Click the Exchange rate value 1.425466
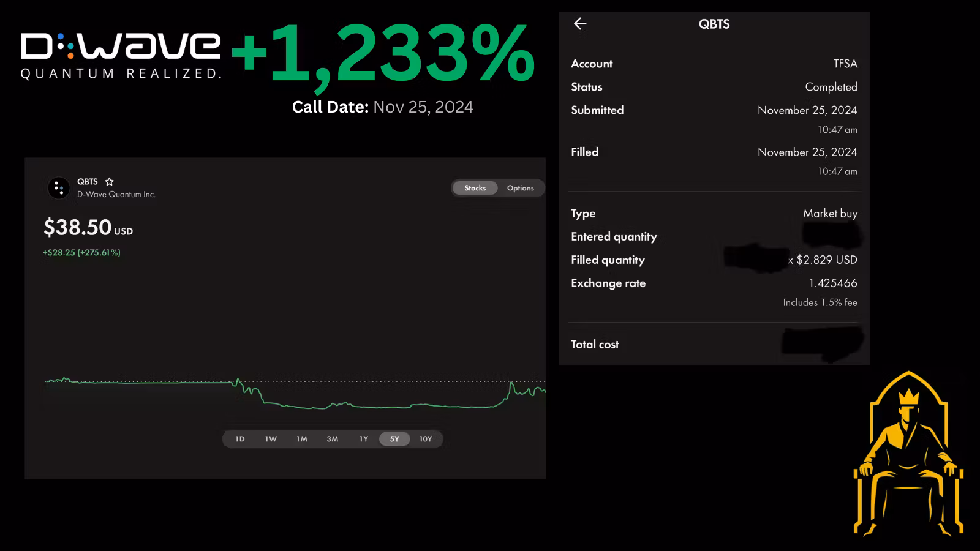Screen dimensions: 980x551 tap(832, 283)
